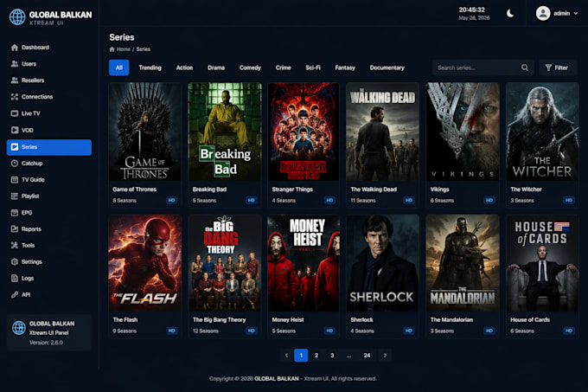Click the pagination ellipsis button

pyautogui.click(x=349, y=356)
